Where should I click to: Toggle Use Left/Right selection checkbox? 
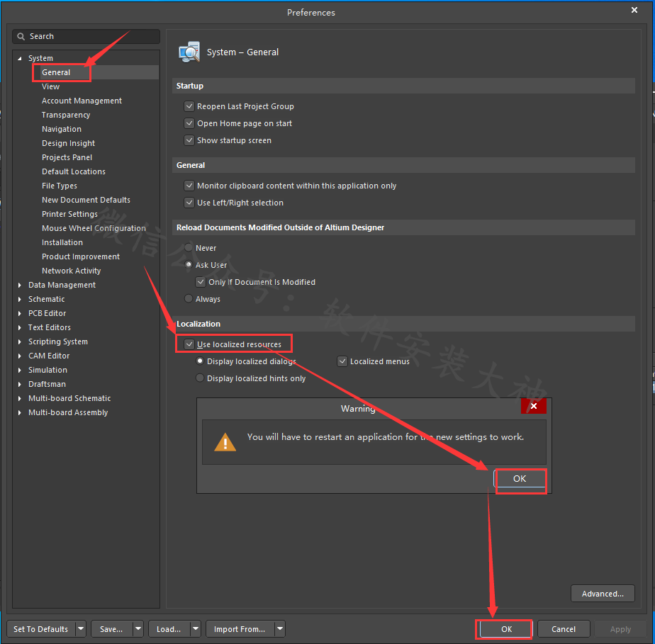click(x=189, y=203)
